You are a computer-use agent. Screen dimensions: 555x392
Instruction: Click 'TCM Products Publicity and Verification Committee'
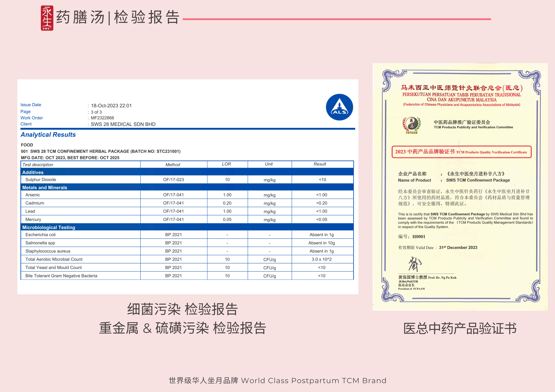(473, 127)
